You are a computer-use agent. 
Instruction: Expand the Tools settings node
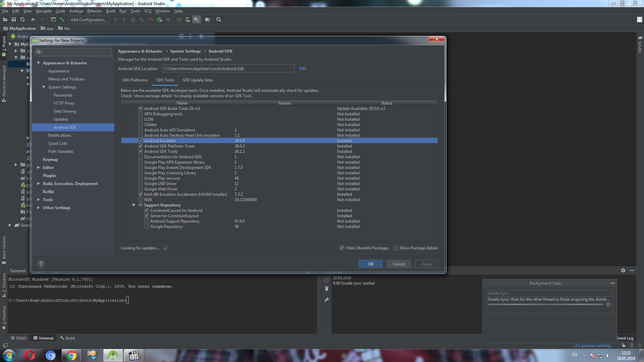pos(38,200)
